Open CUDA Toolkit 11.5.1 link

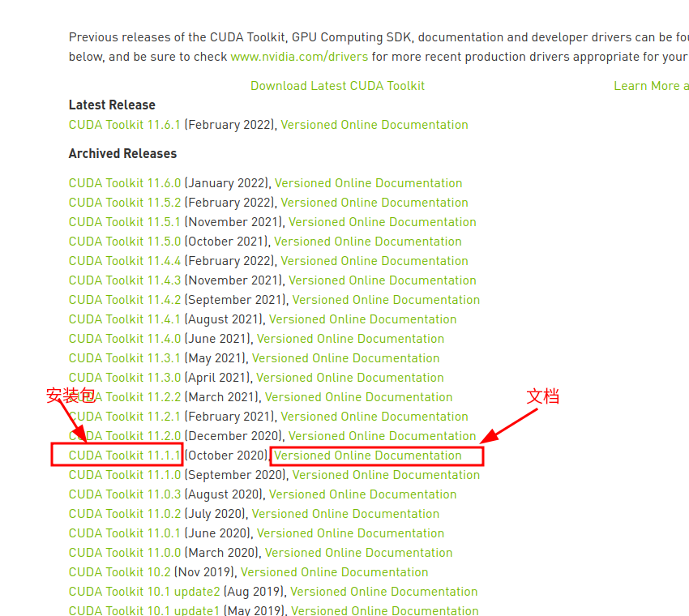click(124, 222)
